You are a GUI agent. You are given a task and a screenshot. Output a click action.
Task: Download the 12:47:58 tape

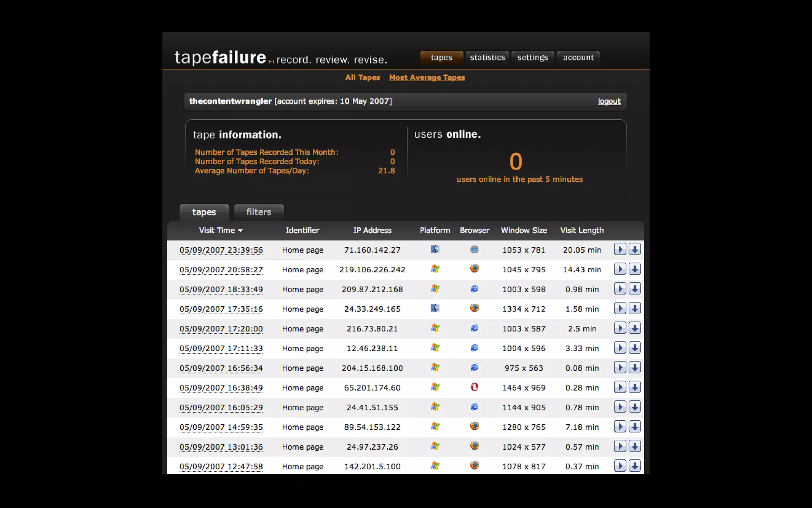(x=634, y=466)
